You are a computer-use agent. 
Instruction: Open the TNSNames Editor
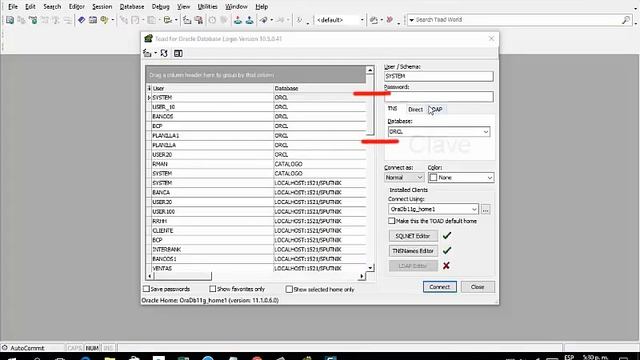pos(413,251)
